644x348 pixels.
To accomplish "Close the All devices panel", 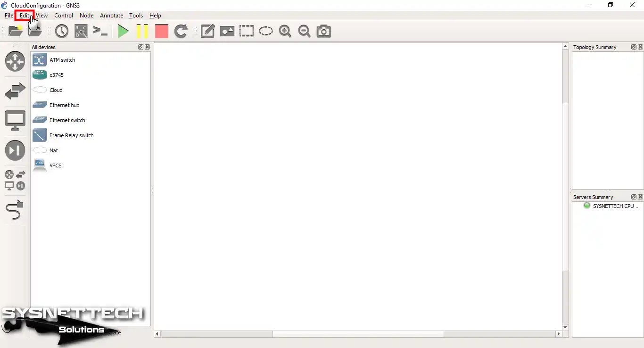I will [147, 47].
